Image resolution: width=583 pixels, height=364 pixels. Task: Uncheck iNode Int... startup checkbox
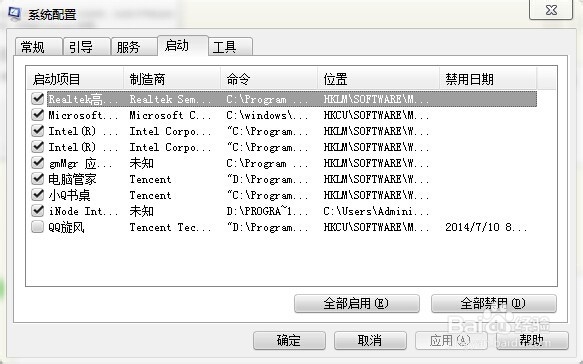click(38, 210)
